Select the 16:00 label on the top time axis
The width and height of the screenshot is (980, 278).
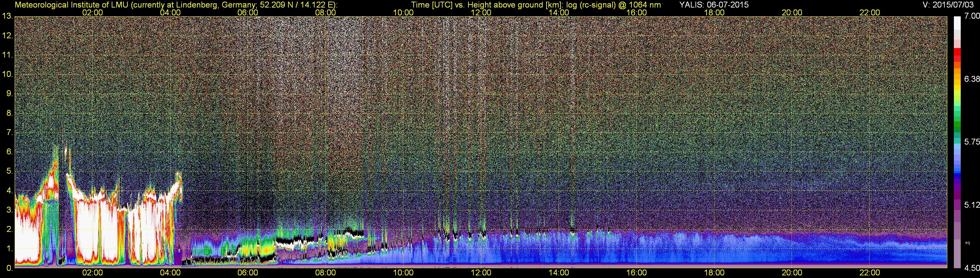click(636, 12)
